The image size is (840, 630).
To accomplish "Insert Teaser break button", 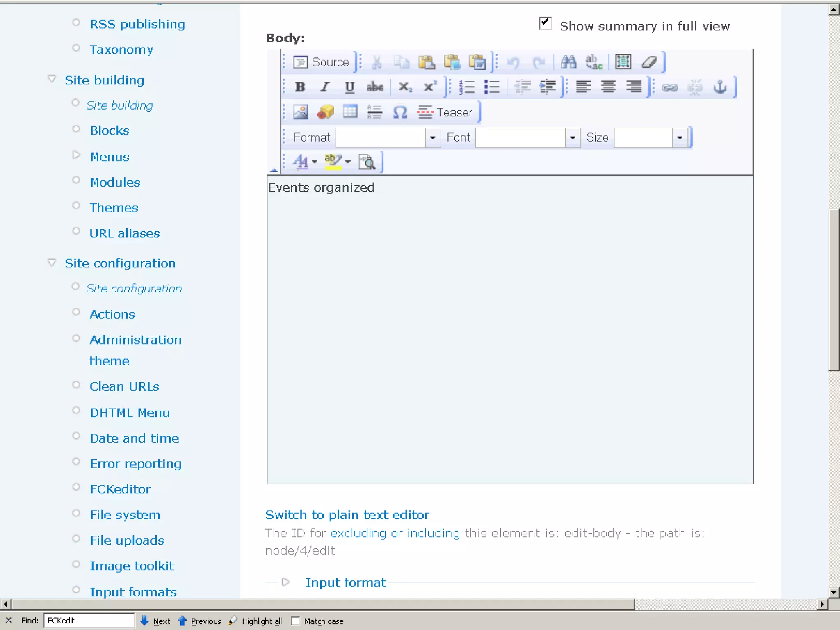I will tap(445, 112).
